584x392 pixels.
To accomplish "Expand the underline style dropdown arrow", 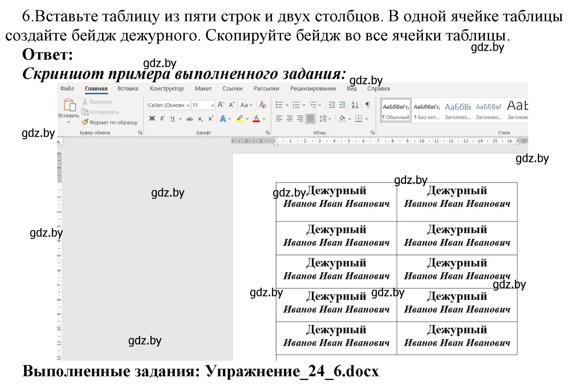I will [181, 119].
